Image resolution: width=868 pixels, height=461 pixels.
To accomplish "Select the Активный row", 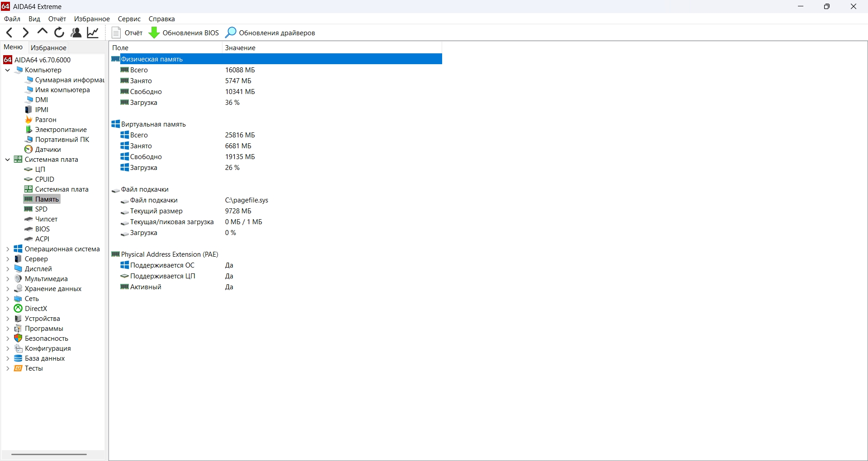I will tap(276, 287).
